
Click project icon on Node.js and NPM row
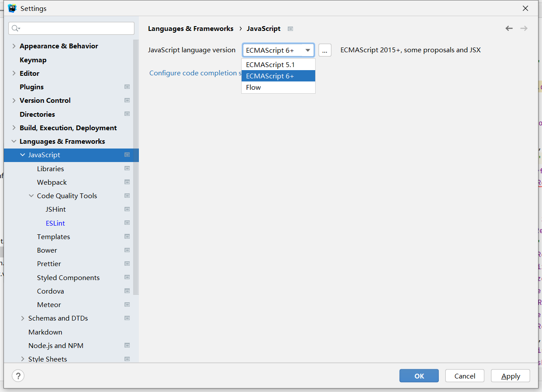point(127,345)
